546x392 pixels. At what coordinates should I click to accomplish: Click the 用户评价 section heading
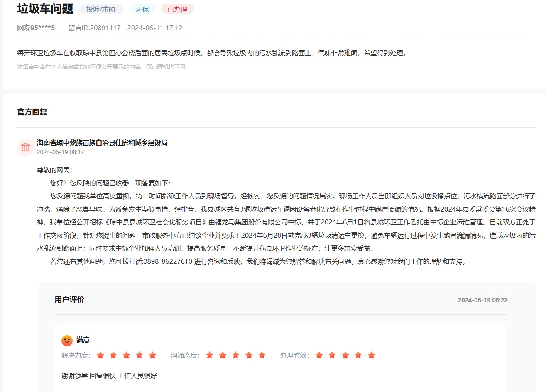click(69, 299)
